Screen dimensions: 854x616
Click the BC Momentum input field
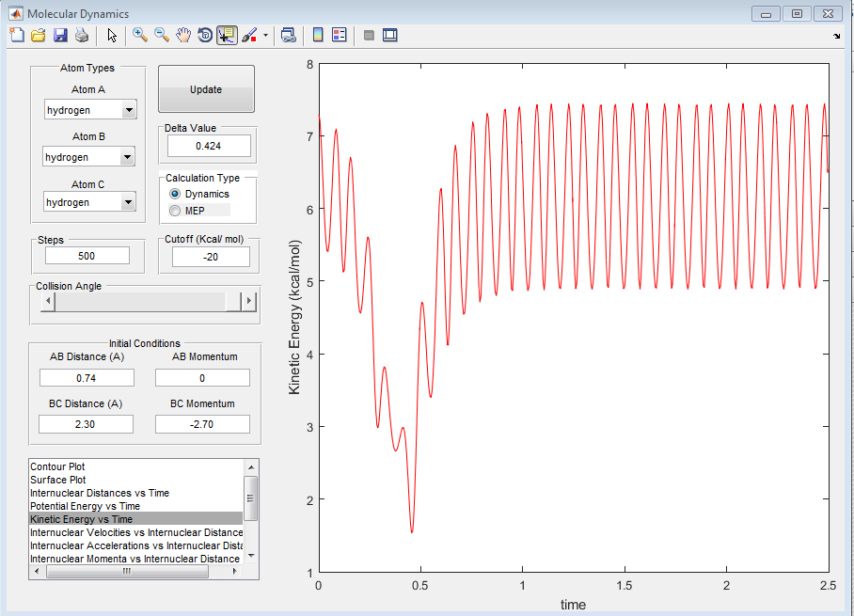point(202,424)
